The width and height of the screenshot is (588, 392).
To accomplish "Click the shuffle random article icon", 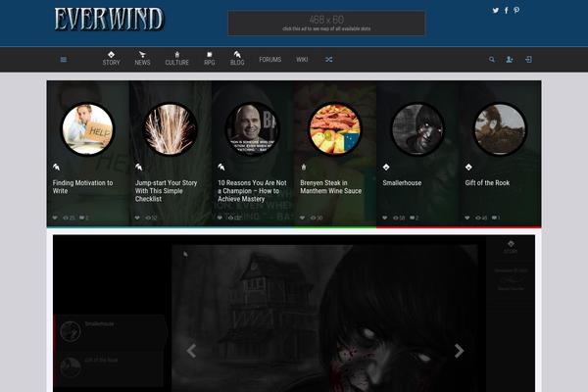I will click(x=329, y=59).
